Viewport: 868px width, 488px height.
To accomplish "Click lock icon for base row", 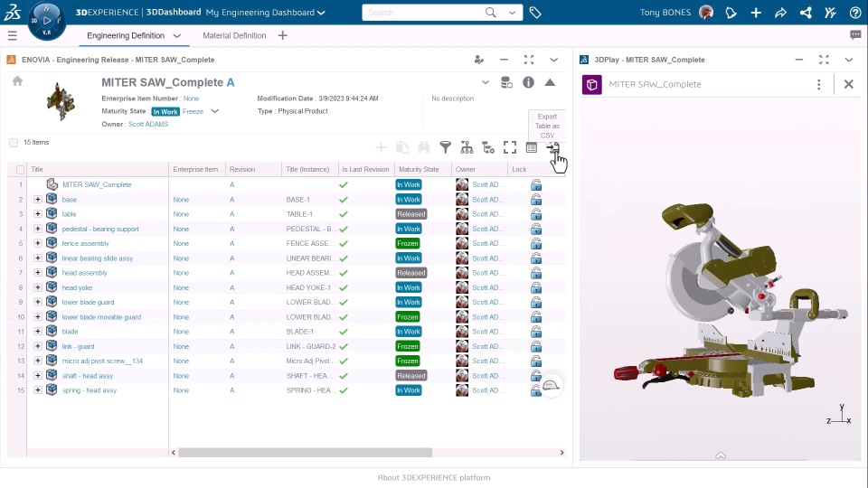I will (x=536, y=200).
